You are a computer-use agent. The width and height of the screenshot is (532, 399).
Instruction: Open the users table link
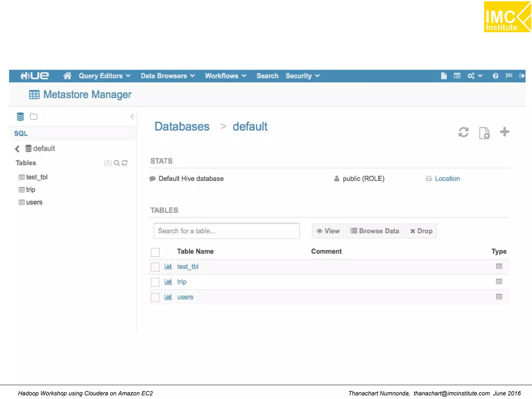pyautogui.click(x=185, y=297)
